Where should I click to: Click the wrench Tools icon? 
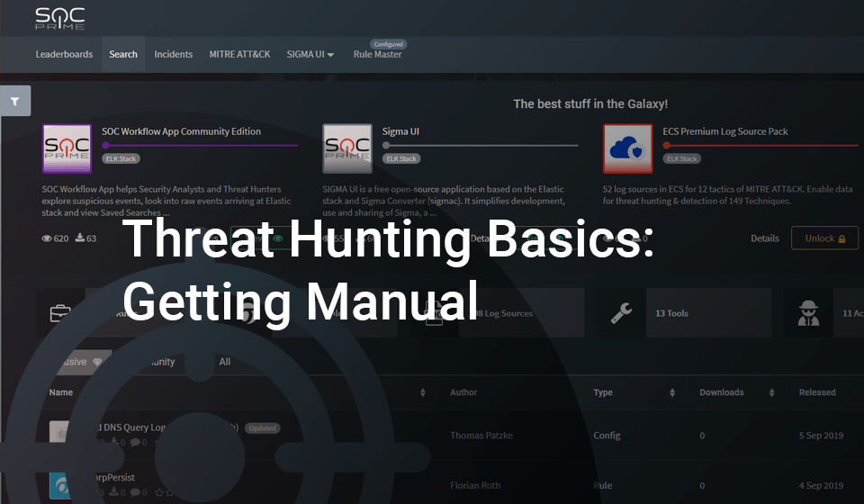(x=621, y=313)
